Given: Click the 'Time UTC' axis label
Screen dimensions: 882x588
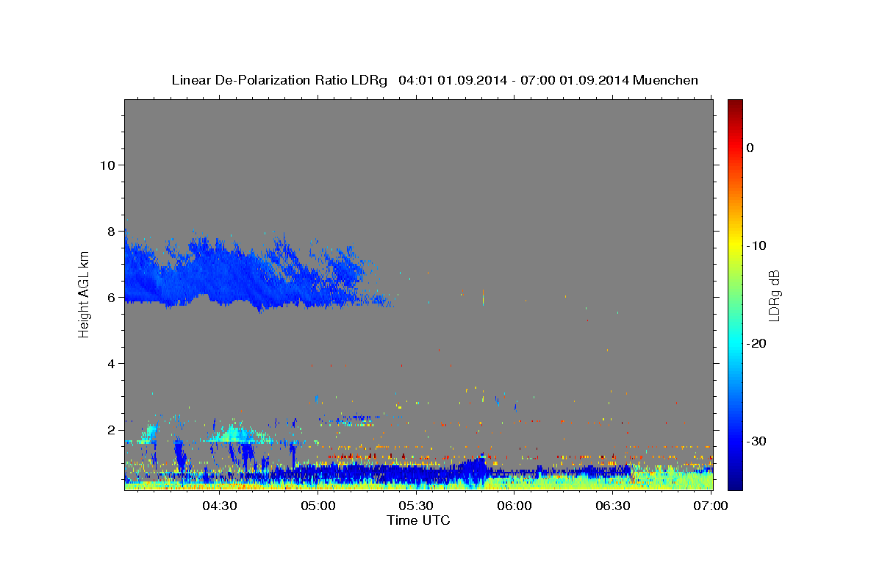Looking at the screenshot, I should point(418,520).
